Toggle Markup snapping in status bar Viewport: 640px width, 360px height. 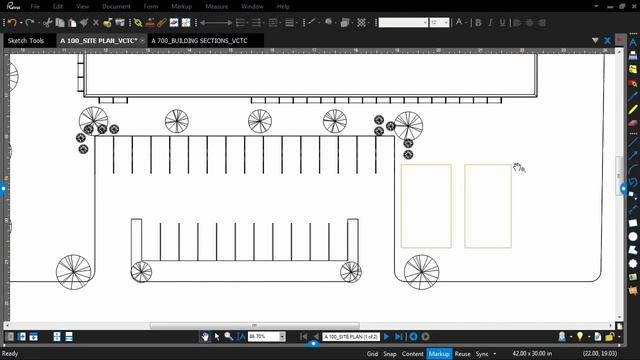(439, 354)
